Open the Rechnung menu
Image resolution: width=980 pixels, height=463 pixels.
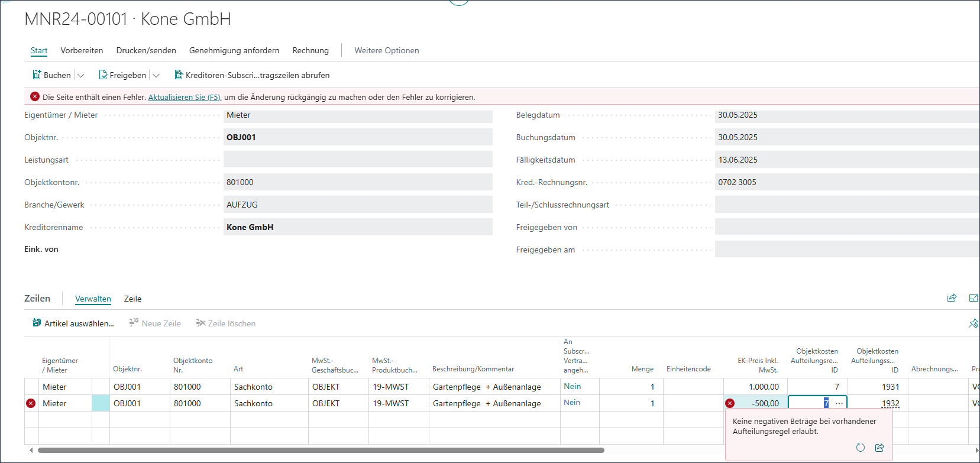click(x=311, y=50)
